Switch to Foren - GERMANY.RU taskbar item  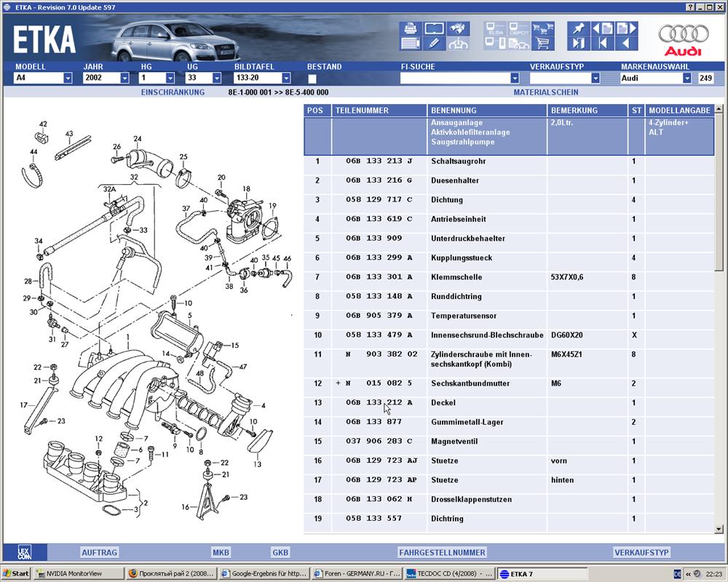click(x=357, y=574)
